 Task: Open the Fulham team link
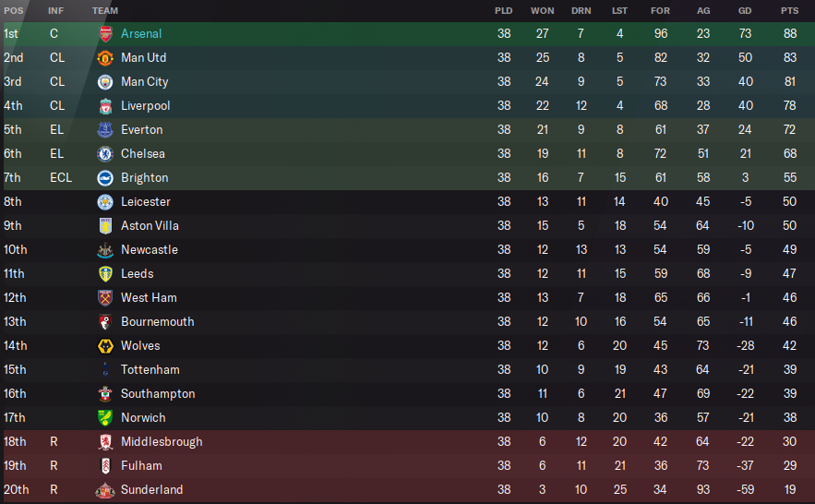tap(141, 466)
